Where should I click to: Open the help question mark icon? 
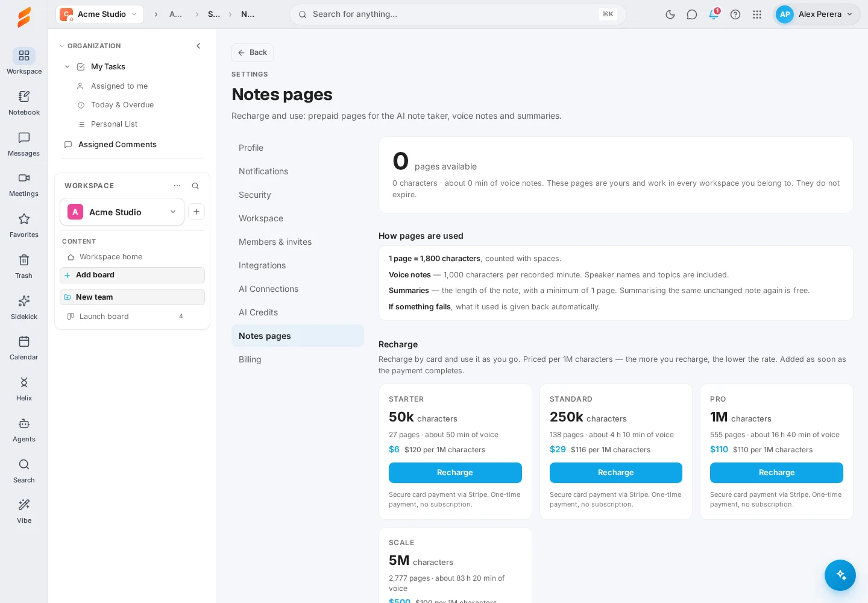coord(735,14)
